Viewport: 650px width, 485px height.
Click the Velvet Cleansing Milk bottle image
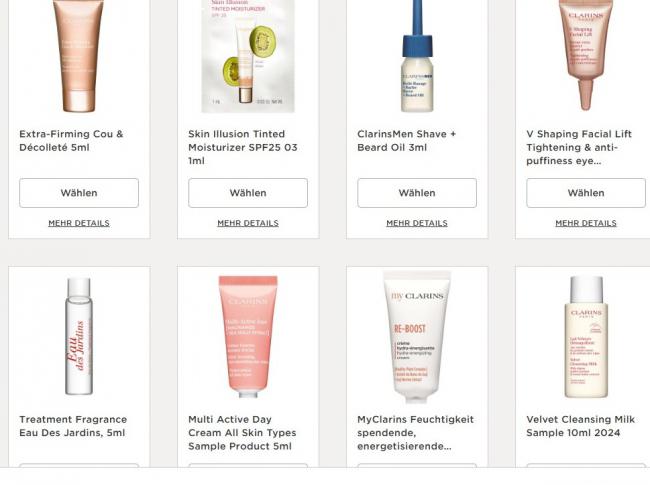tap(586, 337)
